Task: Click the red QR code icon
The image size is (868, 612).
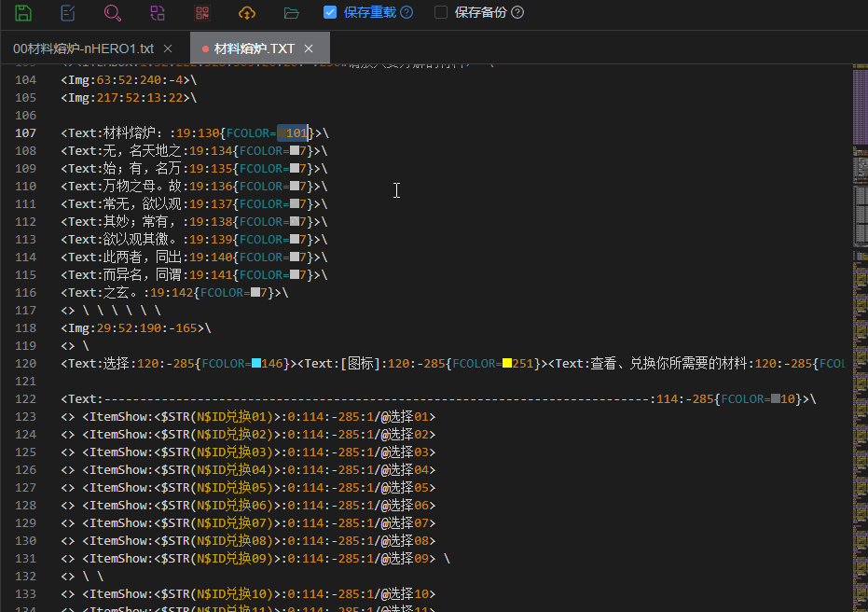Action: click(202, 13)
